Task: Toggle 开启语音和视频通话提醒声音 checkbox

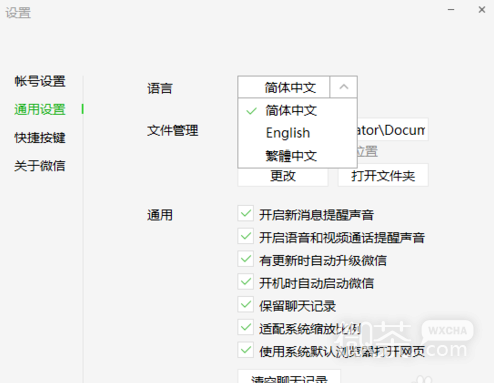Action: coord(246,236)
